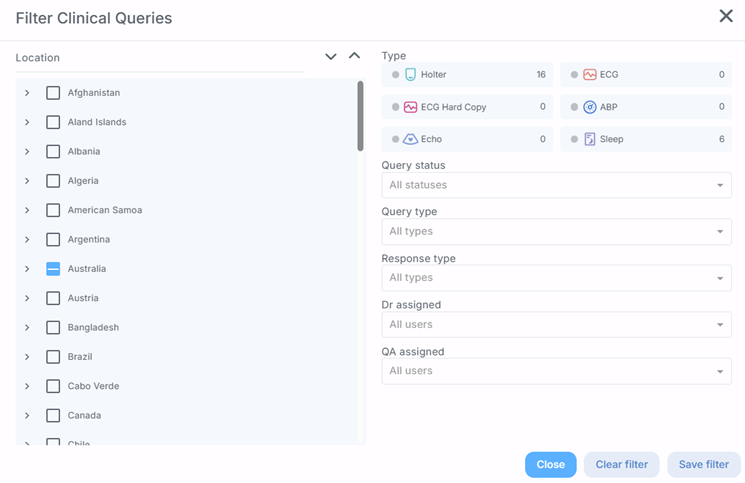The image size is (745, 483).
Task: Collapse all locations with up chevron
Action: [x=354, y=57]
